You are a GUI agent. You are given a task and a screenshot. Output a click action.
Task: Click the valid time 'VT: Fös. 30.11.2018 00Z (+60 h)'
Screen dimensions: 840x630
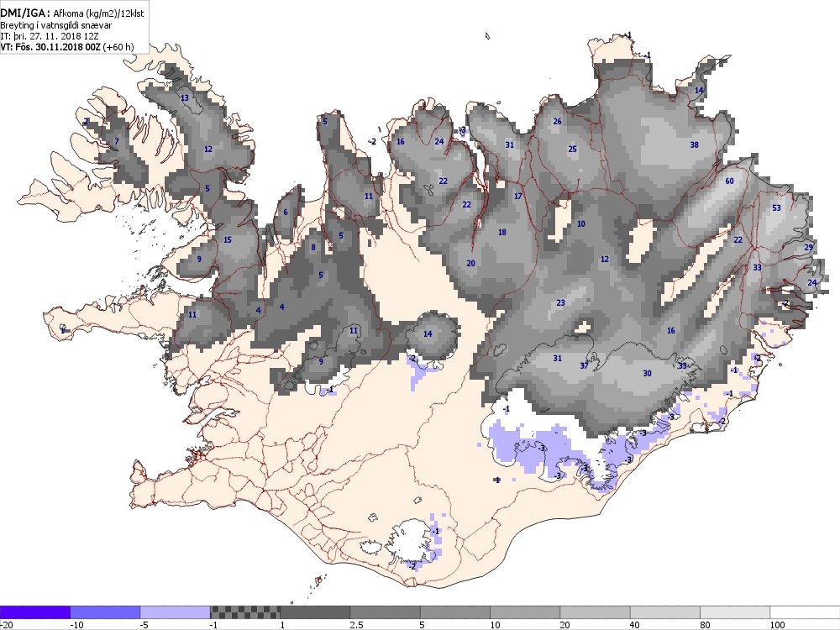67,47
